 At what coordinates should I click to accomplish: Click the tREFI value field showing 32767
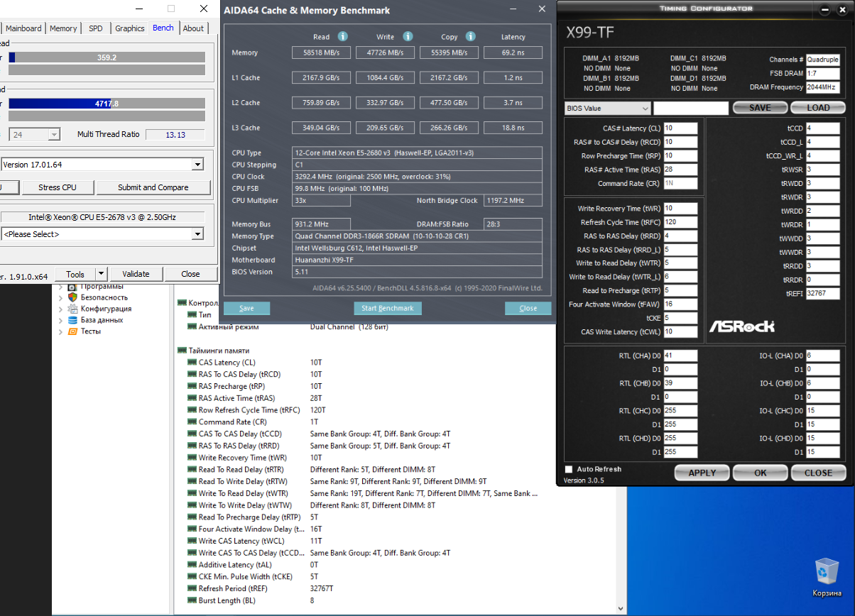point(822,293)
